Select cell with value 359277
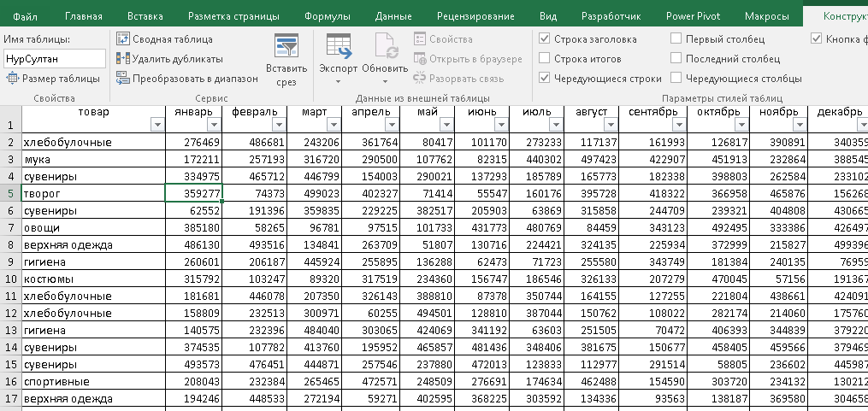 [x=194, y=194]
